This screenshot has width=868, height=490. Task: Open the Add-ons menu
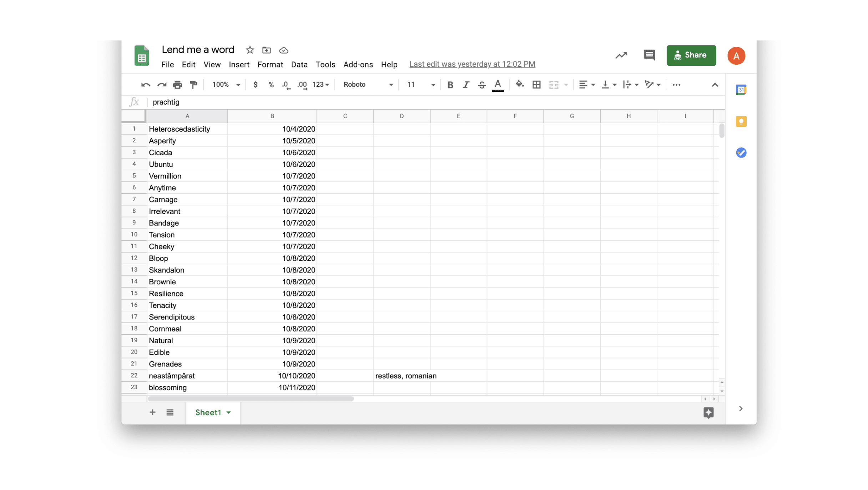pos(358,65)
